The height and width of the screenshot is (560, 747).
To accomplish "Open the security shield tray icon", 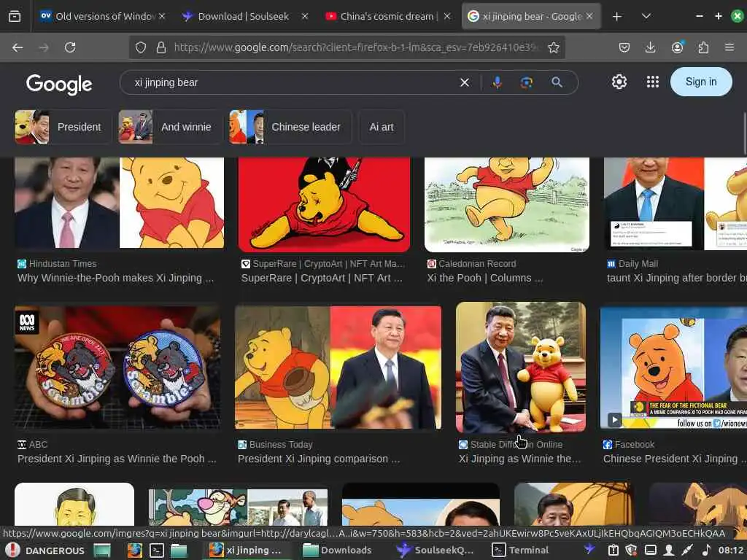I will click(x=631, y=551).
